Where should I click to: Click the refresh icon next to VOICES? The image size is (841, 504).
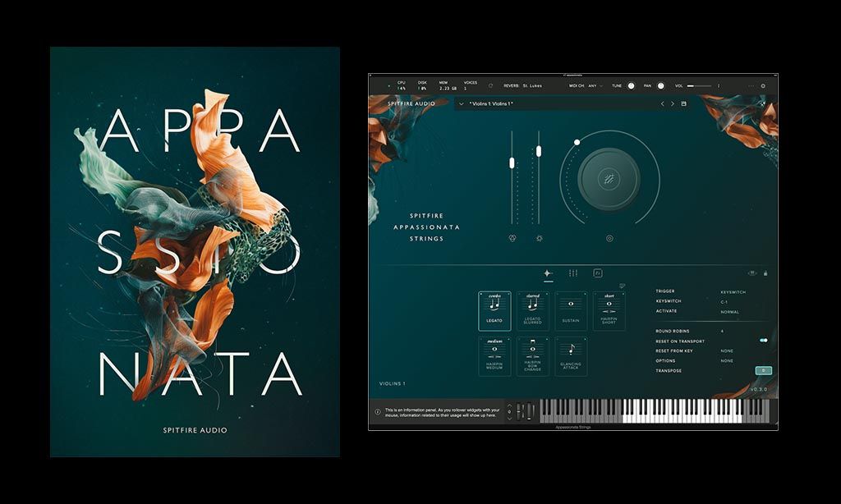tap(490, 86)
